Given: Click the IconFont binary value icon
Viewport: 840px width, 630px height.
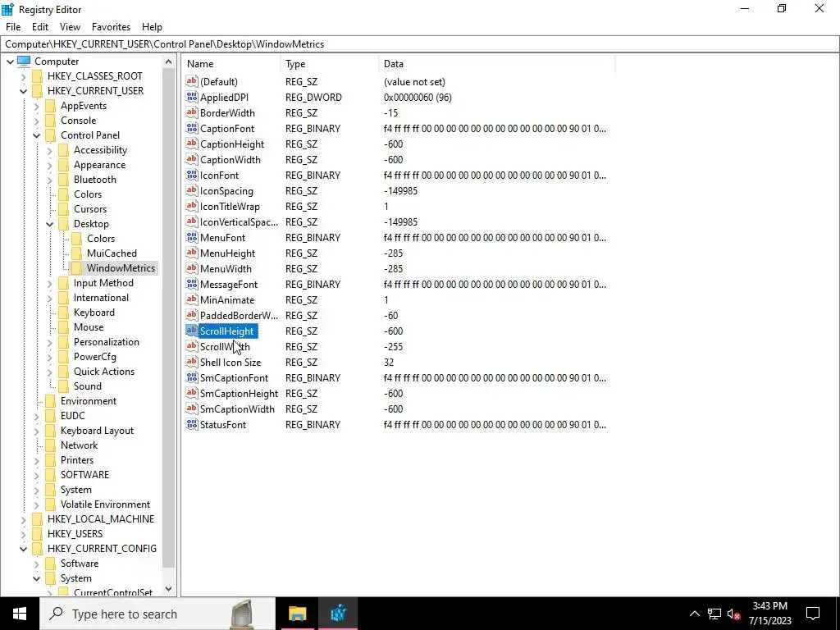Looking at the screenshot, I should click(192, 175).
